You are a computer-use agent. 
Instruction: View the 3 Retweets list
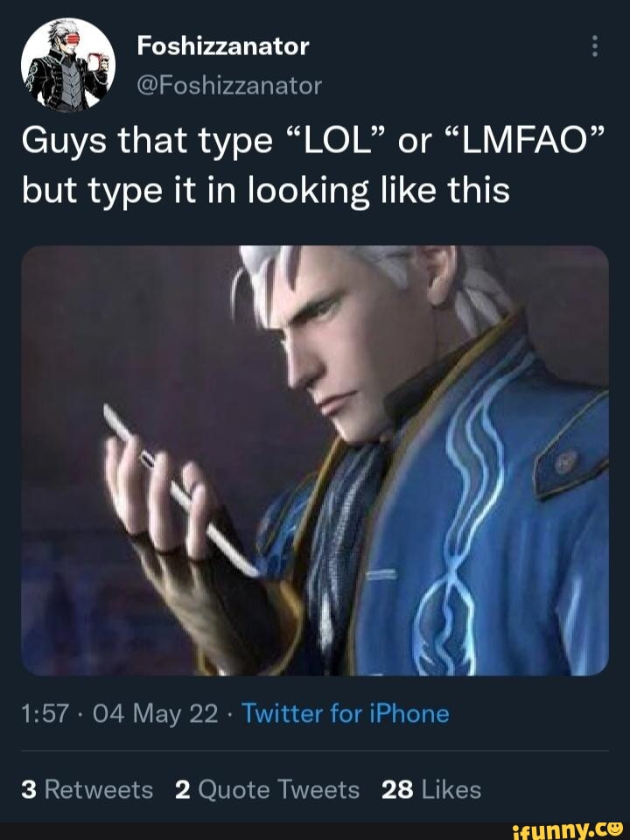tap(87, 790)
